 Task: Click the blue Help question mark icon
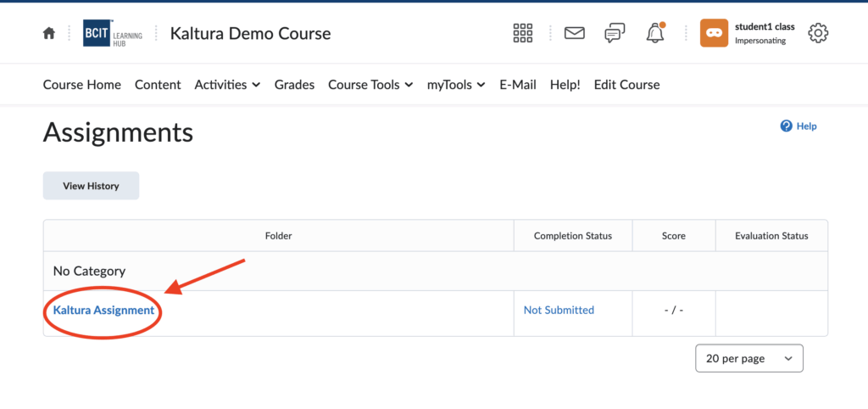786,126
